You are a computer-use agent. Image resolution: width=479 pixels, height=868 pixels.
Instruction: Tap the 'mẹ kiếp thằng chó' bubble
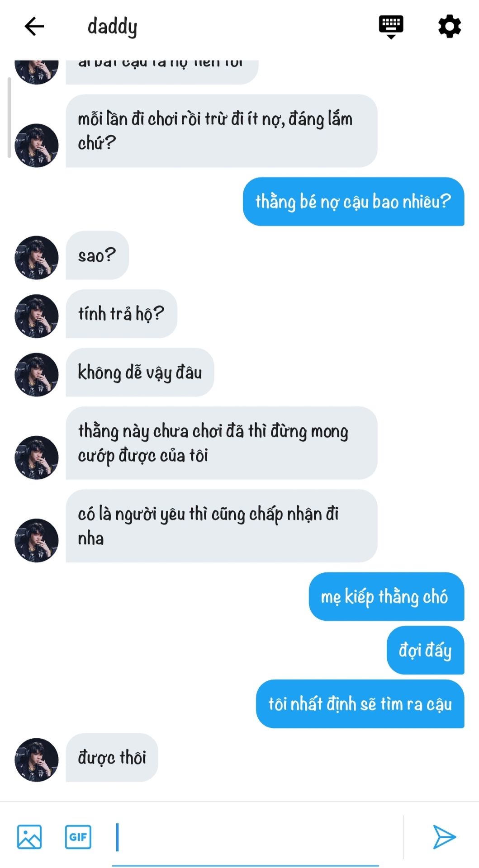pyautogui.click(x=386, y=597)
